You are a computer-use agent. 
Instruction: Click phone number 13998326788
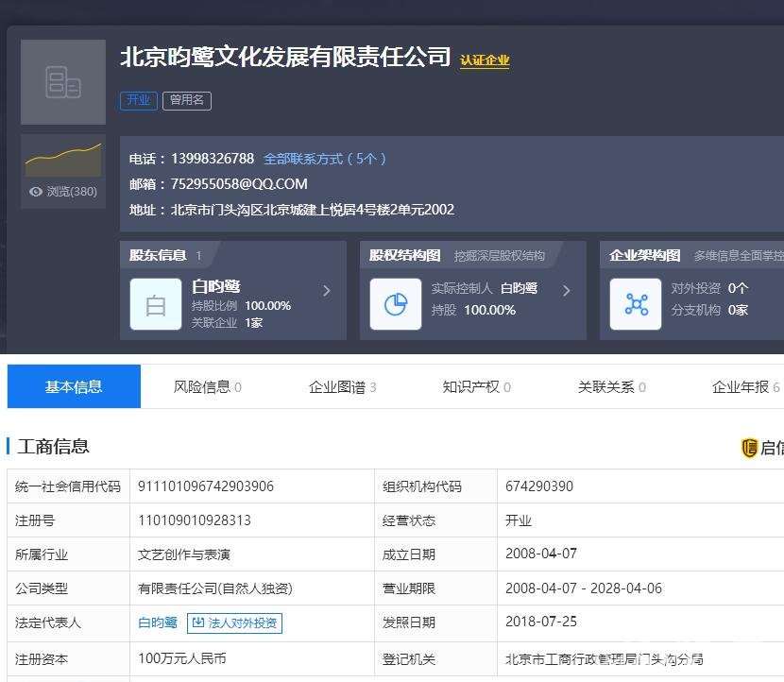(213, 159)
